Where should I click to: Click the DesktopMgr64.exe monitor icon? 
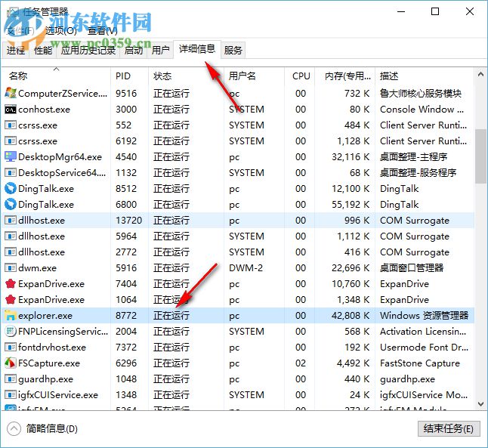[x=11, y=157]
